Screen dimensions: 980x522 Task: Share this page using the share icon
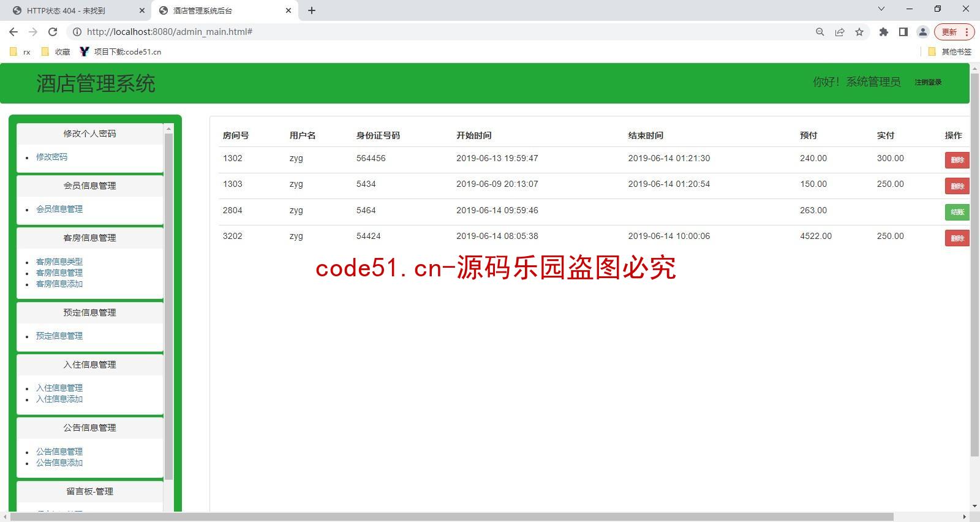tap(840, 32)
